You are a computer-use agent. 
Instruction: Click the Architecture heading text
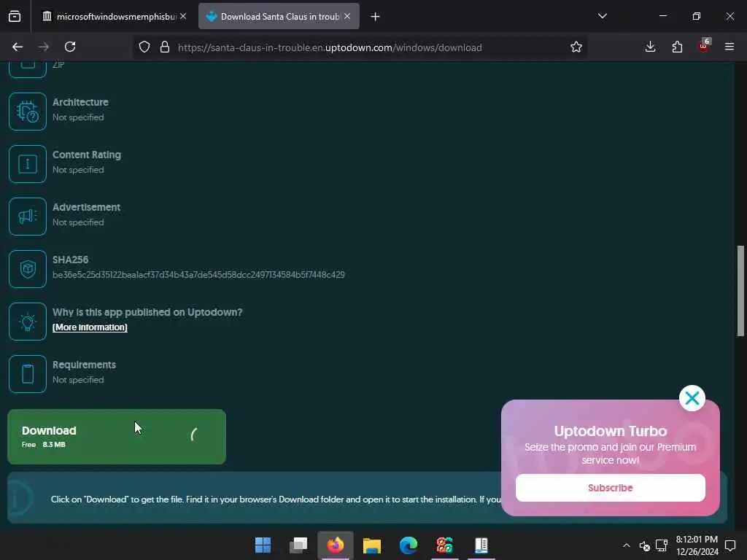(x=80, y=102)
